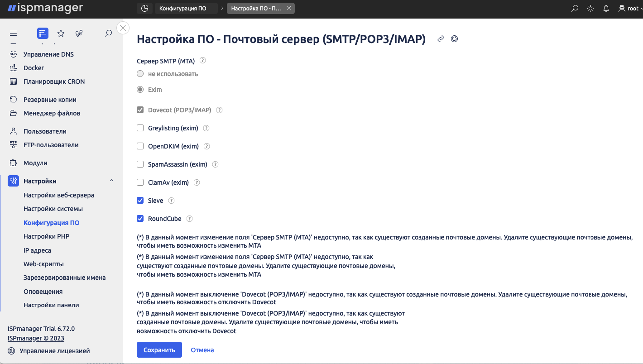Click the ispmanager logo

(45, 8)
